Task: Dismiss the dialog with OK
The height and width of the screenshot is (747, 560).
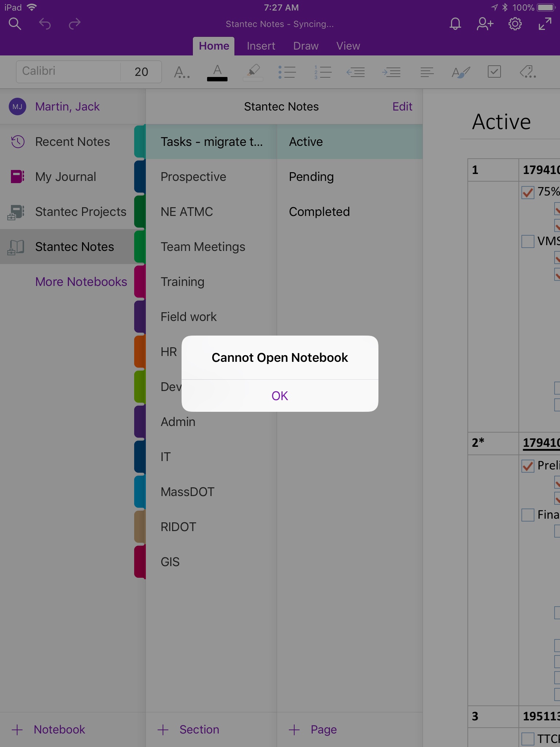Action: [280, 396]
